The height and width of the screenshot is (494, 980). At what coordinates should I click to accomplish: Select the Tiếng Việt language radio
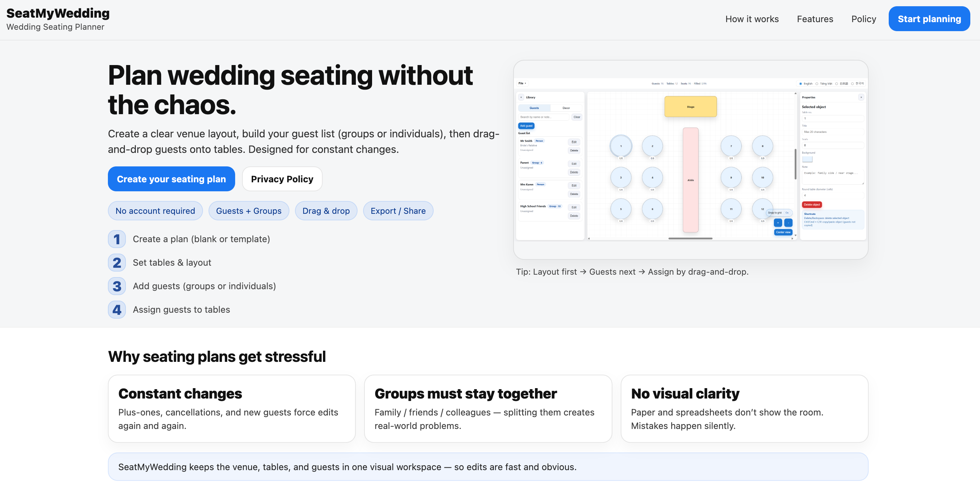[817, 83]
